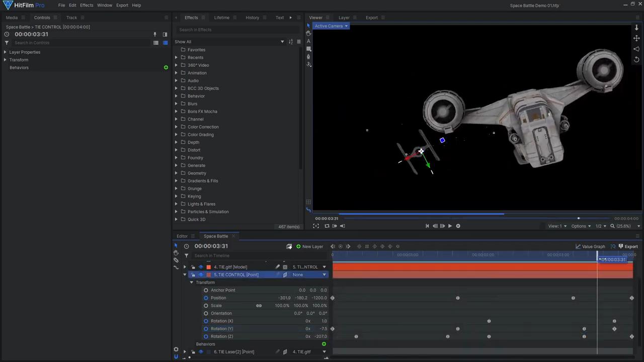Viewport: 644px width, 362px height.
Task: Open the Window menu
Action: point(105,5)
